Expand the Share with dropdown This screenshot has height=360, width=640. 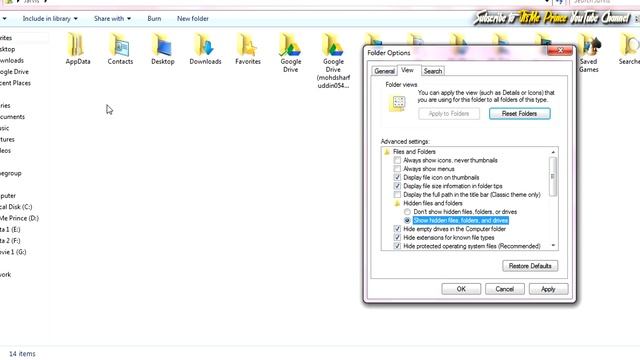pos(112,19)
